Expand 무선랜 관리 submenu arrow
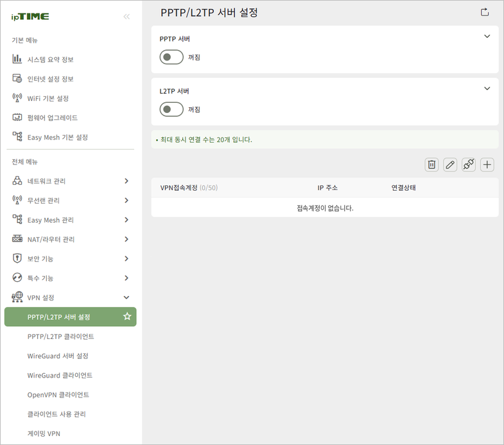Screen dimensions: 504x445 tap(126, 200)
